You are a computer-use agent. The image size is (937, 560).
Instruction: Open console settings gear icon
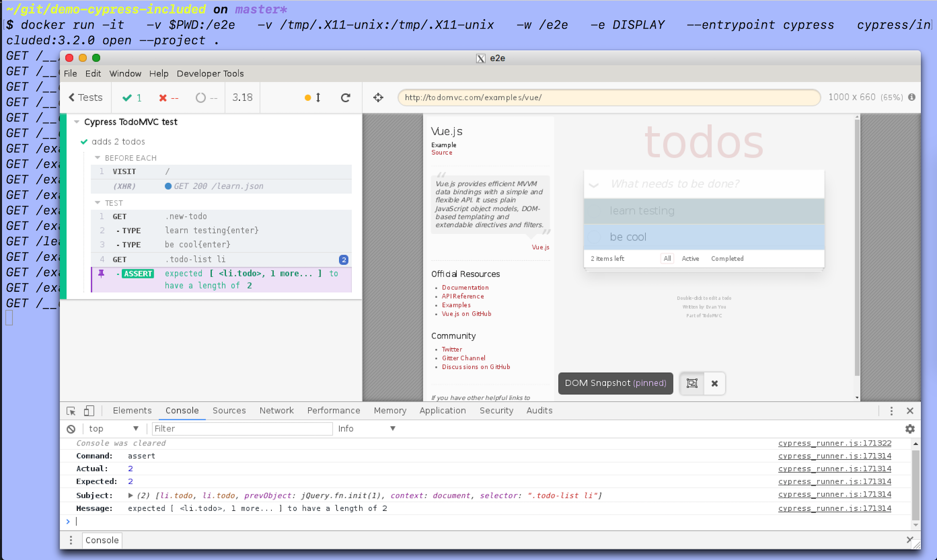coord(910,429)
